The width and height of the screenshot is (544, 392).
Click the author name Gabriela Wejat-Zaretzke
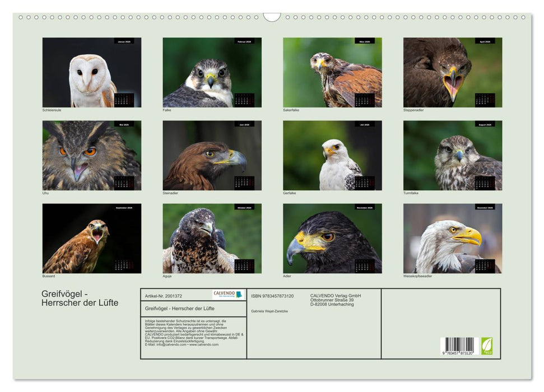[270, 311]
